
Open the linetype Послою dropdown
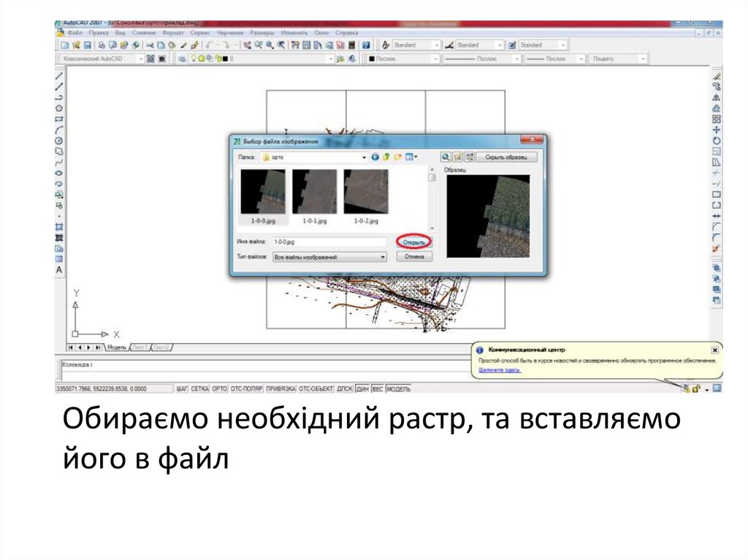481,58
